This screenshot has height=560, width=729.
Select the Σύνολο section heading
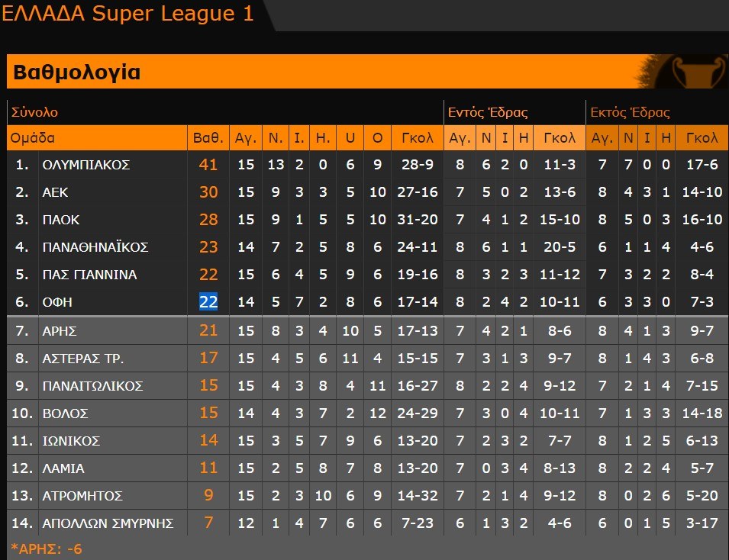coord(34,112)
